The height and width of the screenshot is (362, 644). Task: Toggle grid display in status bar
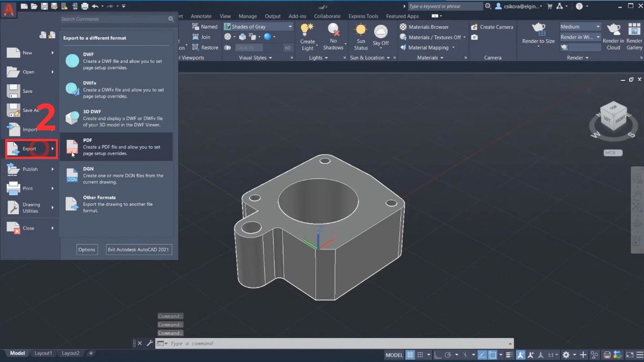coord(409,354)
